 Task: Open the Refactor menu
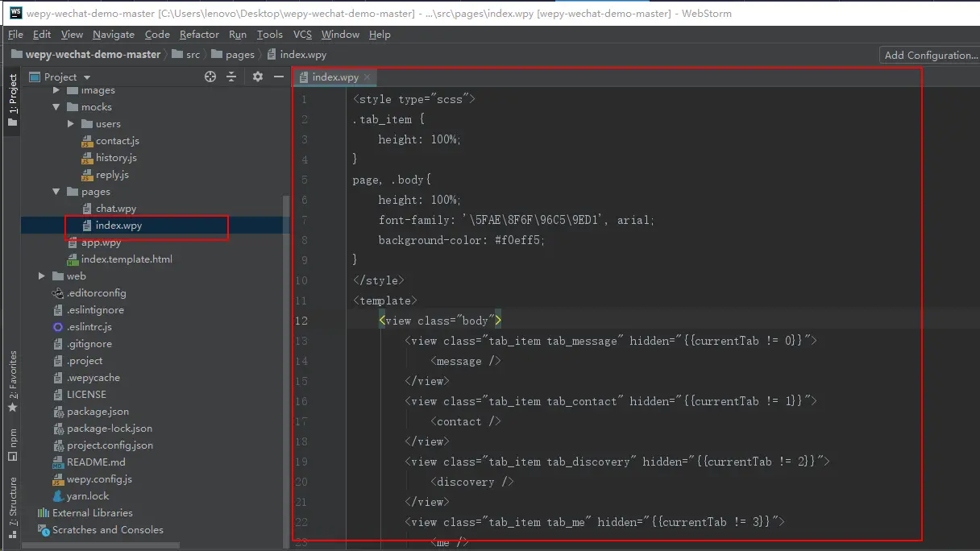(x=199, y=34)
